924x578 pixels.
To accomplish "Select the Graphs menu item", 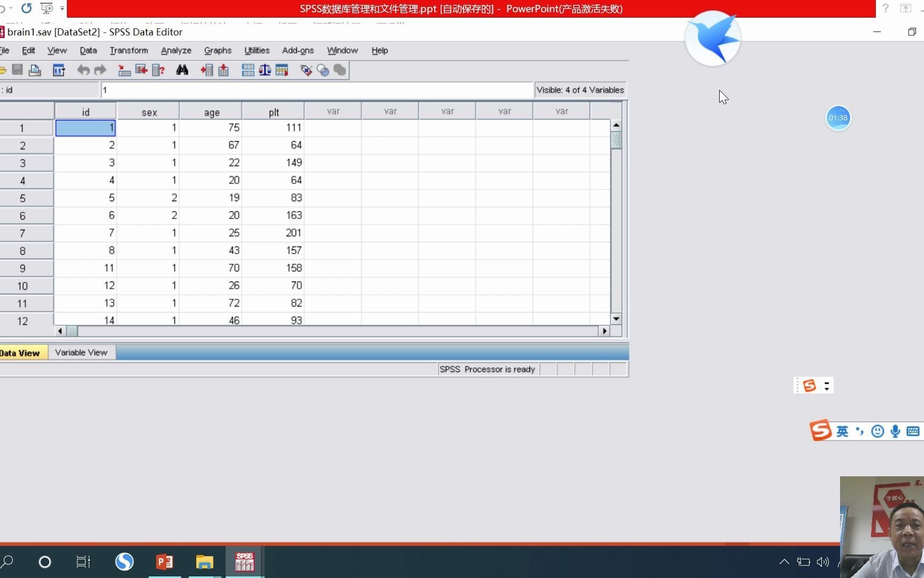I will click(217, 50).
